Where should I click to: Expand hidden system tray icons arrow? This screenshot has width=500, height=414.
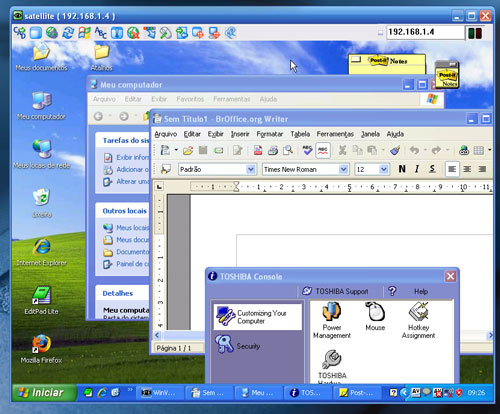(404, 393)
